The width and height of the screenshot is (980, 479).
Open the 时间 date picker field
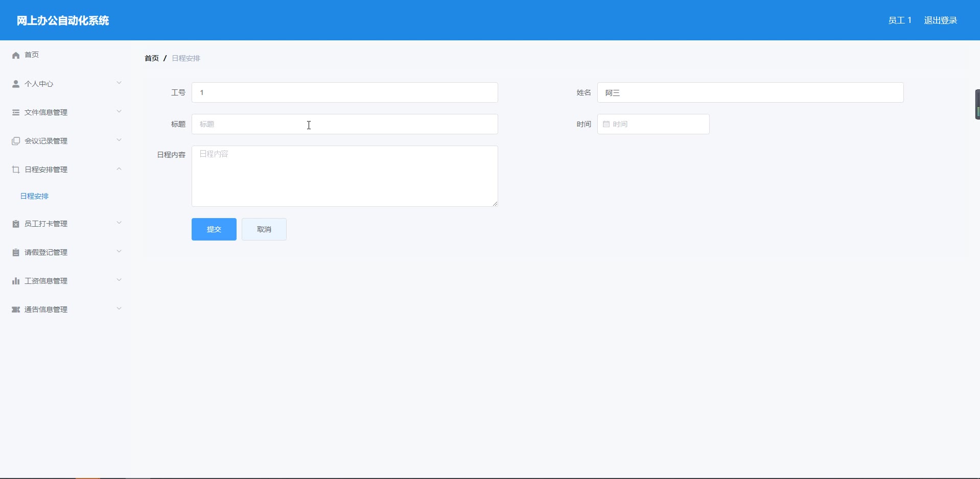click(x=654, y=124)
